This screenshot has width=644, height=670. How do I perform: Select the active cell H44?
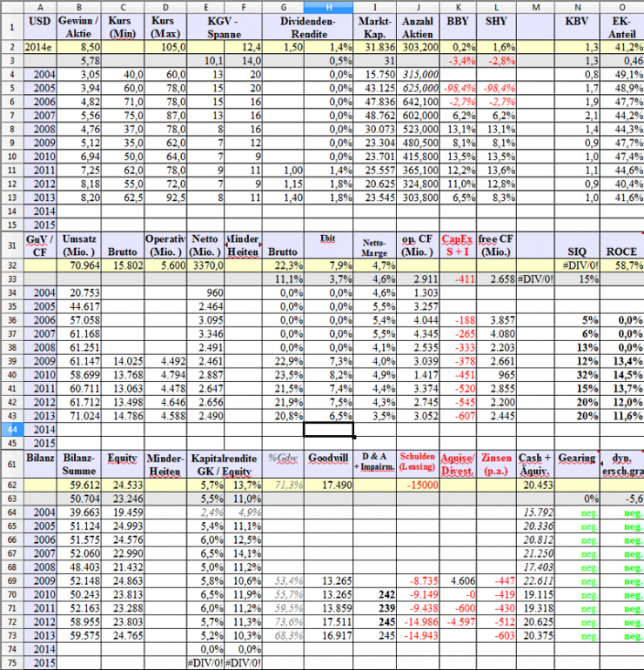328,430
